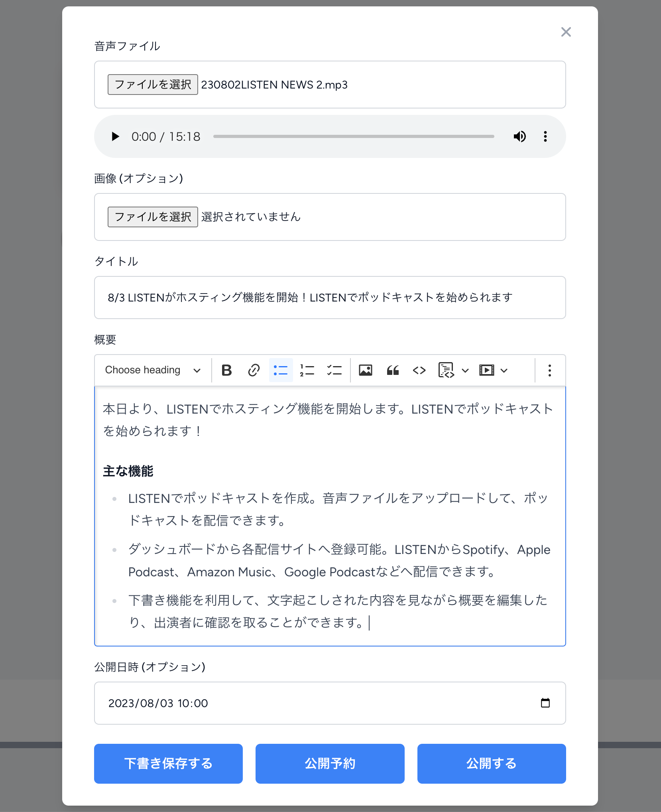Focus the タイトル title input field
Screen dimensions: 661x812
(x=330, y=298)
